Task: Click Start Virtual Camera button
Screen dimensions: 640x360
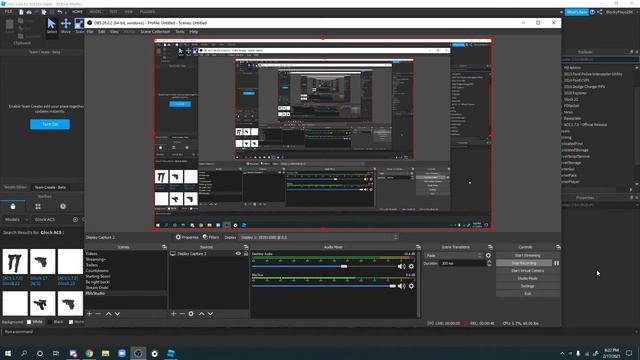Action: [527, 271]
